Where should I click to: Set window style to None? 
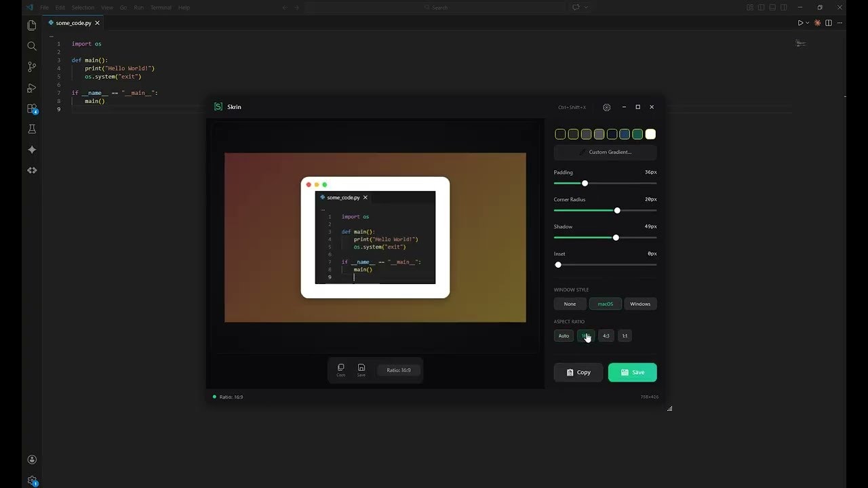(570, 304)
